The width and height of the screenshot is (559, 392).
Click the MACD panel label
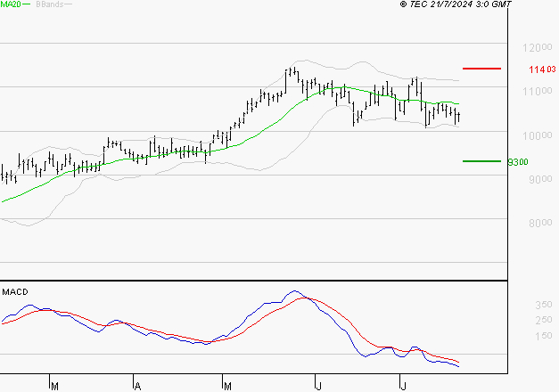point(15,292)
